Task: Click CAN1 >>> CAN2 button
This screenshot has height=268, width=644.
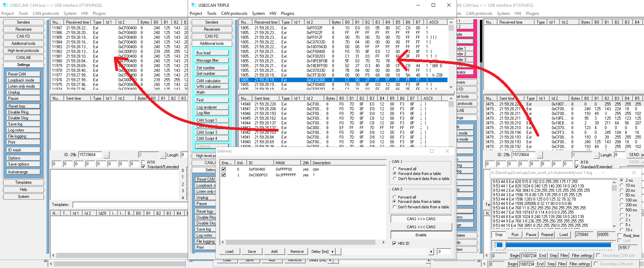Action: [421, 219]
